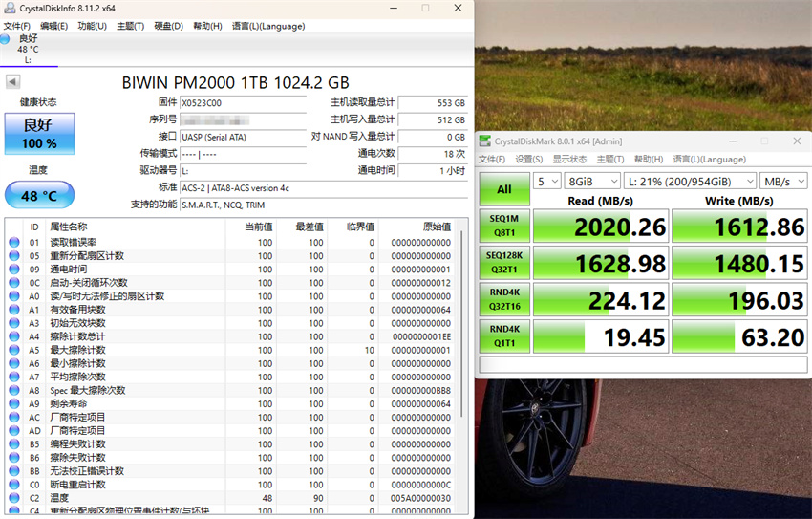Click the status orb for attribute A9
812x519 pixels.
[x=14, y=403]
